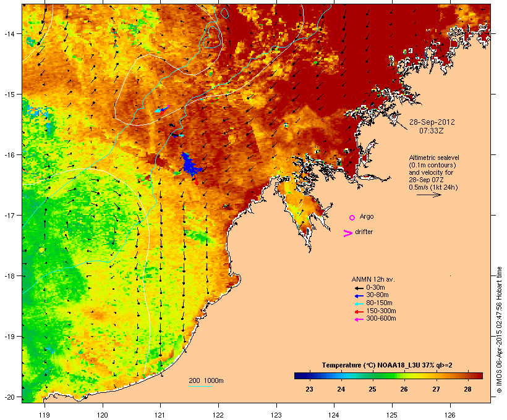The image size is (507, 420).
Task: Click the red 150-300m legend arrow
Action: (359, 312)
